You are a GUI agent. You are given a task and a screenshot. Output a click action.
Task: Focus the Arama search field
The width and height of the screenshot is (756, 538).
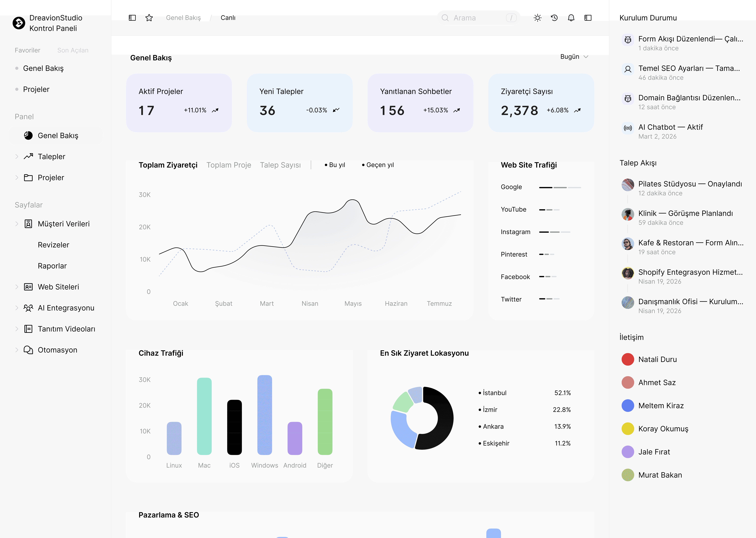pos(479,18)
